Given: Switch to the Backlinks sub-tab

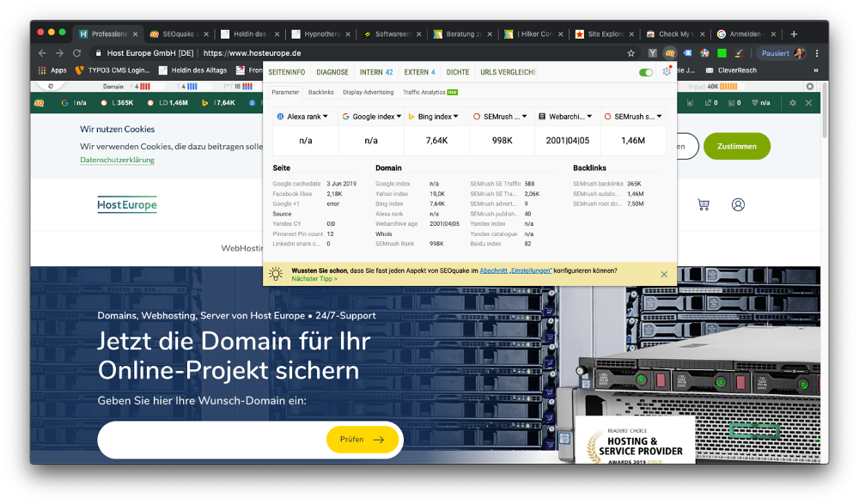Looking at the screenshot, I should (321, 92).
